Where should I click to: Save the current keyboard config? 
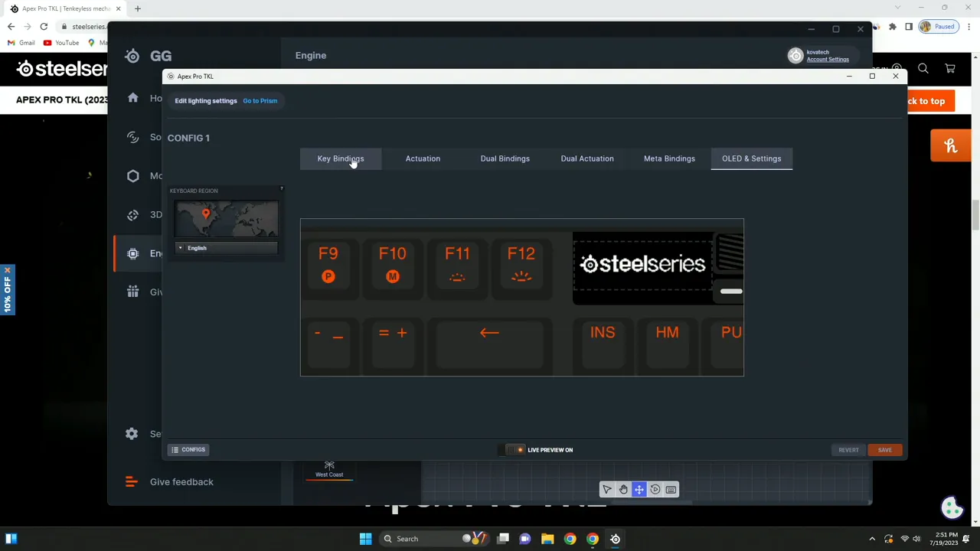[x=884, y=450]
